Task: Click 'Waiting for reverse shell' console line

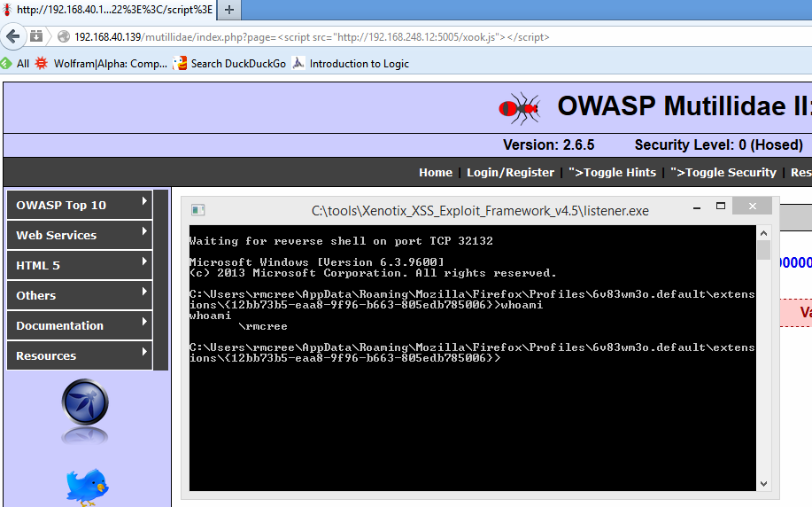Action: [x=341, y=241]
